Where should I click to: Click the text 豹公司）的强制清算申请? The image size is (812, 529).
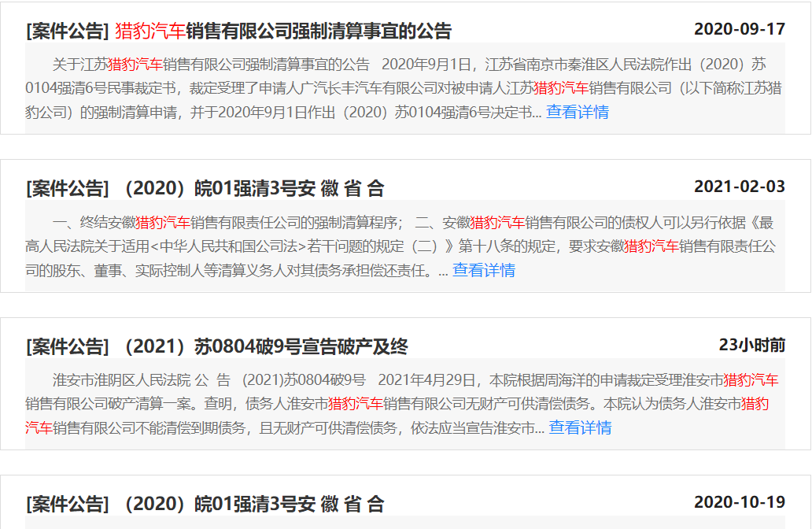tap(101, 112)
